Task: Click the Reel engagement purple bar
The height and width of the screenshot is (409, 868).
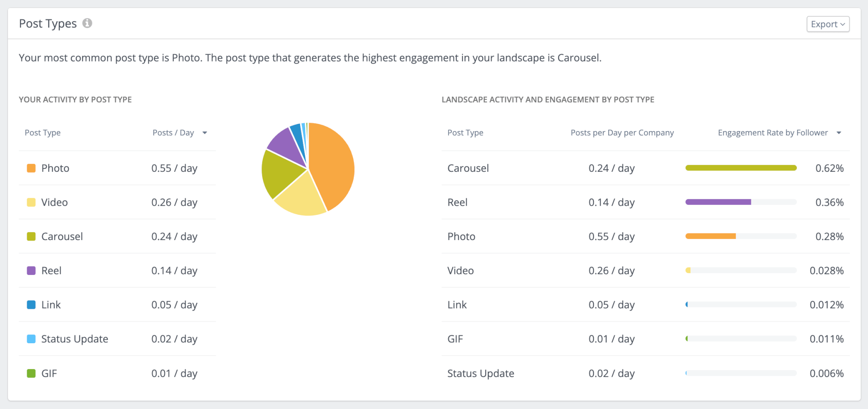Action: pyautogui.click(x=718, y=202)
